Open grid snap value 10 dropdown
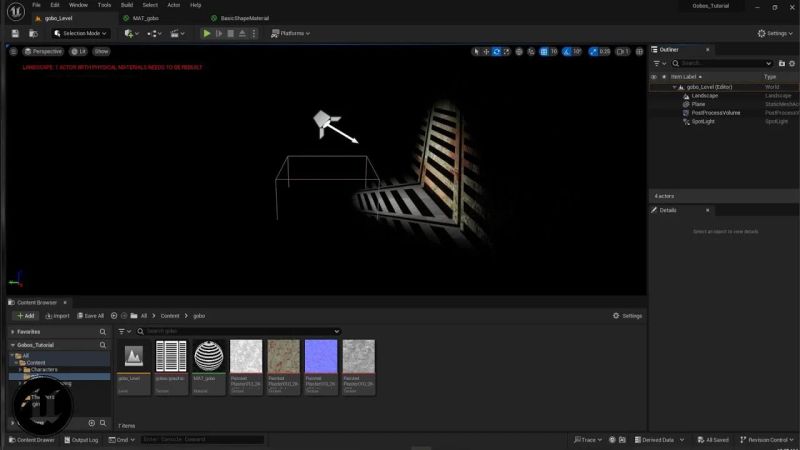Screen dimensions: 800x450 point(554,52)
